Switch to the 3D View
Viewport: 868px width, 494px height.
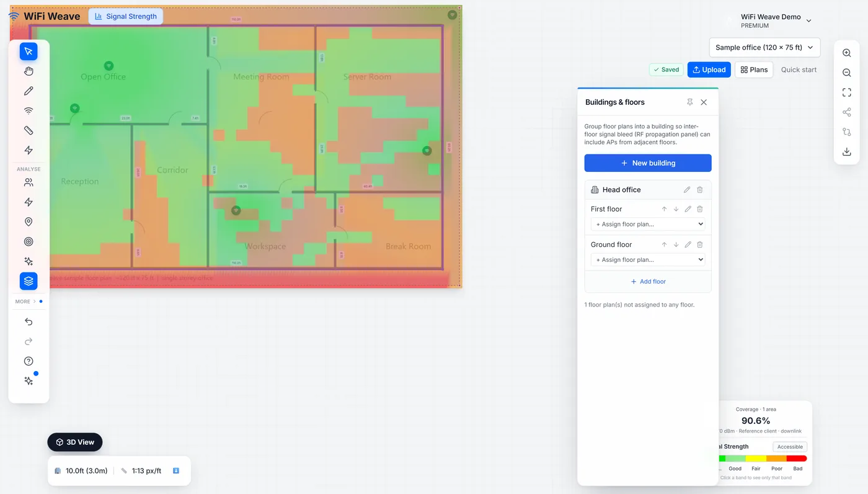coord(75,442)
